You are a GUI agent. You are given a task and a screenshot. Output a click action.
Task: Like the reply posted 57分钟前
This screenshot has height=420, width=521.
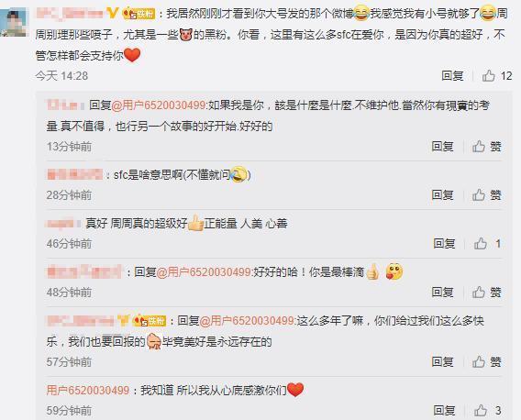pyautogui.click(x=487, y=361)
